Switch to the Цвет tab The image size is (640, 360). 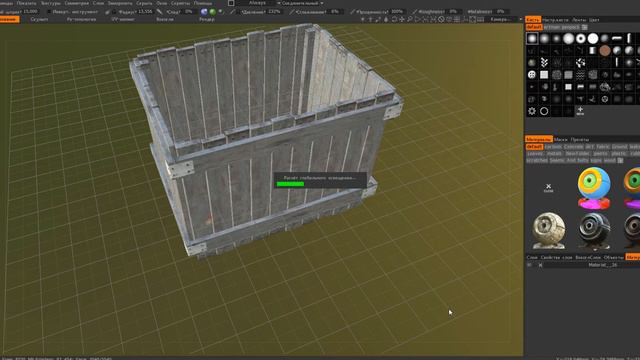pos(594,20)
